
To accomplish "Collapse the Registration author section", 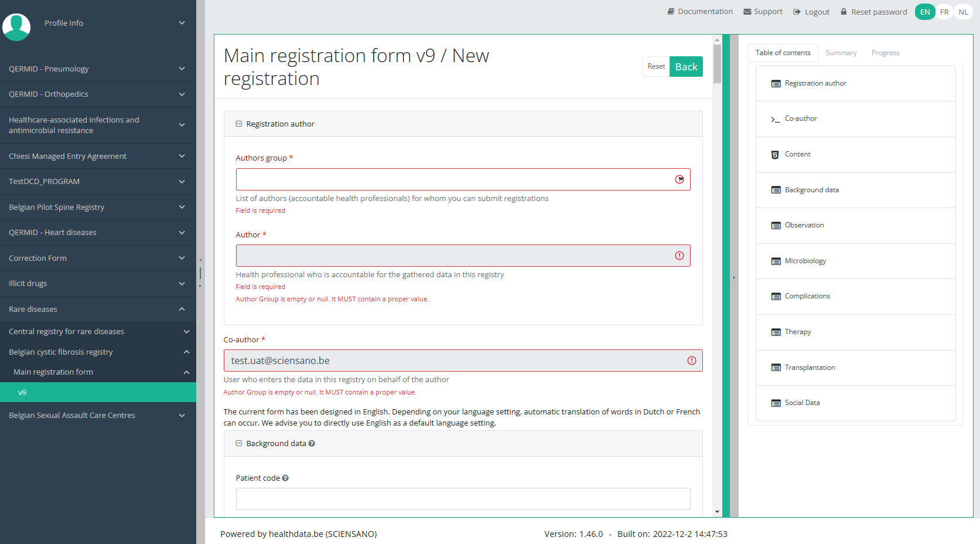I will tap(239, 124).
